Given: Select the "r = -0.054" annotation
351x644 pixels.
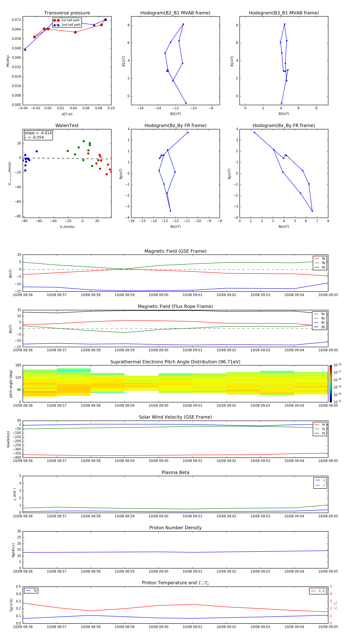Looking at the screenshot, I should tap(35, 137).
